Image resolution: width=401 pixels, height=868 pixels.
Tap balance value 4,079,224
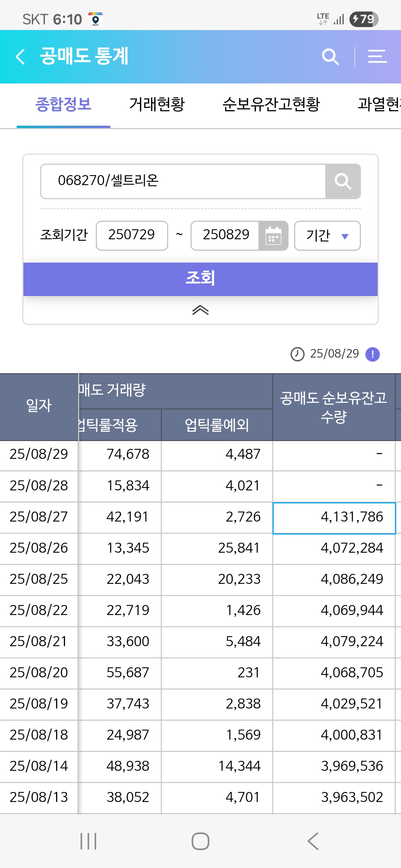[352, 642]
